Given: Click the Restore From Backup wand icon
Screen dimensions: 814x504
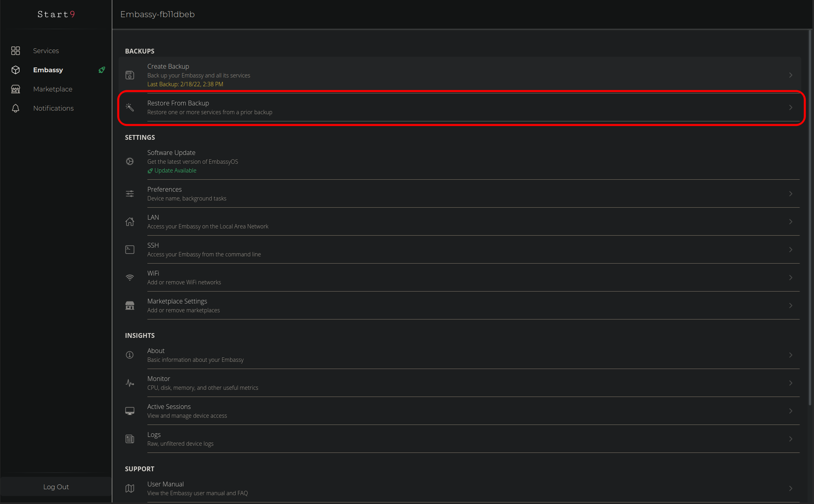Looking at the screenshot, I should pyautogui.click(x=130, y=107).
